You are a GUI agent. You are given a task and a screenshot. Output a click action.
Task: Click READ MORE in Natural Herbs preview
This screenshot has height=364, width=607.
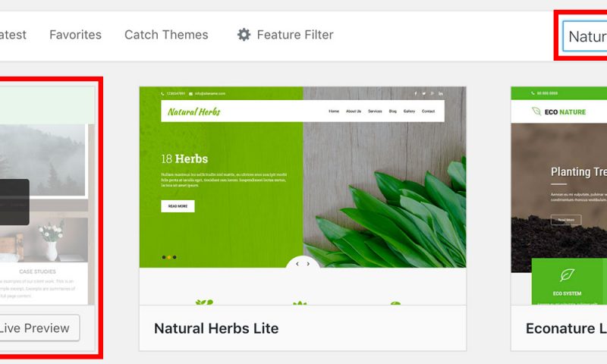point(178,206)
